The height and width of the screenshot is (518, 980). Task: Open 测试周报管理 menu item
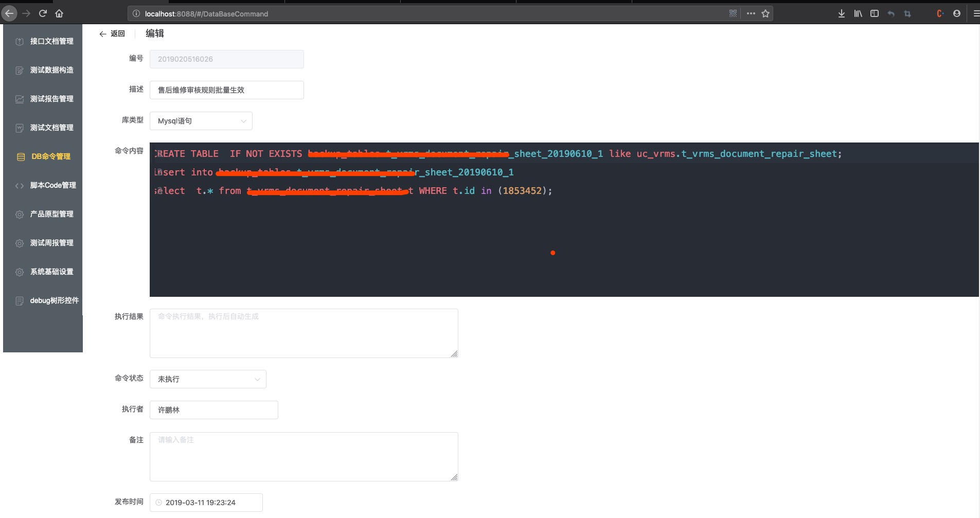[x=43, y=243]
